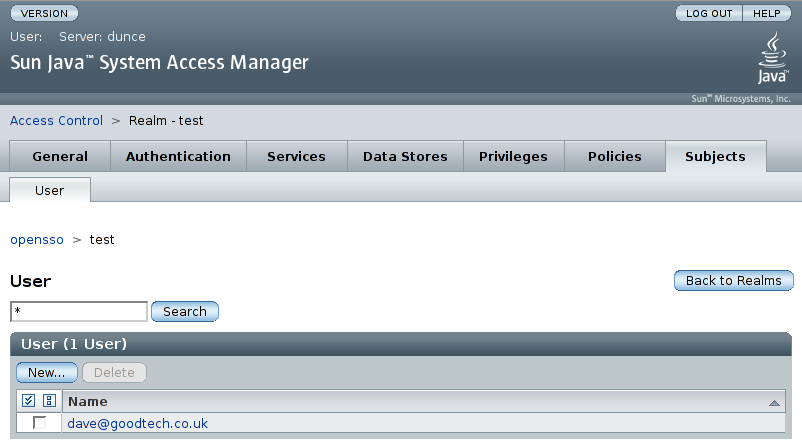
Task: Click the Java logo in header
Action: [773, 57]
